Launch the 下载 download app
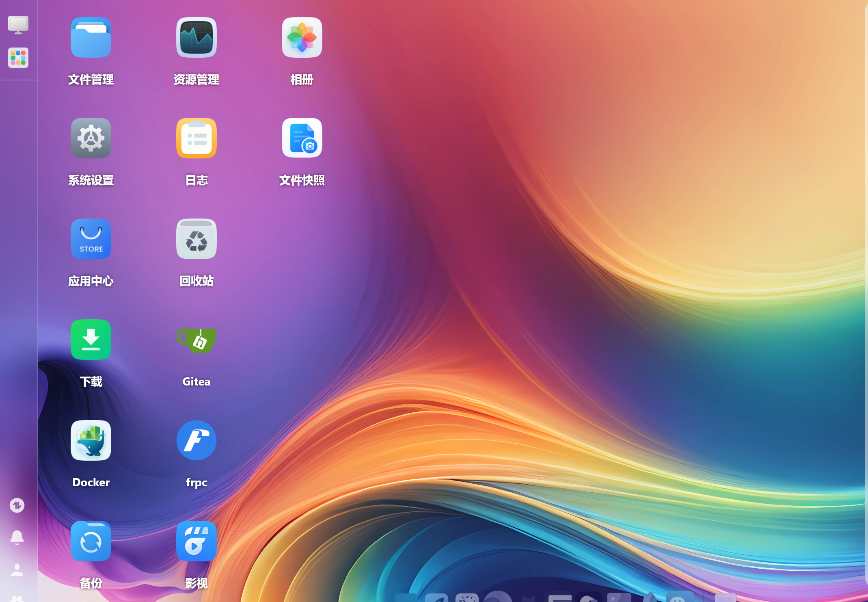Image resolution: width=868 pixels, height=602 pixels. (91, 340)
